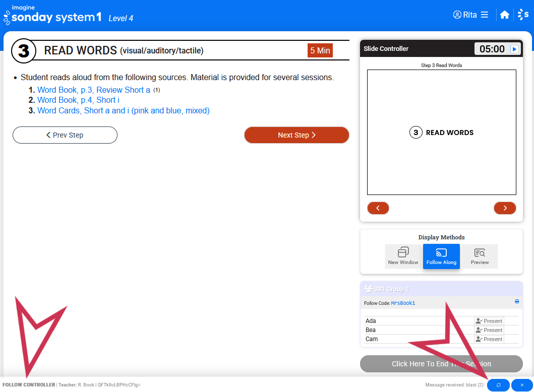Click the refresh button in bottom bar
The width and height of the screenshot is (534, 392).
[x=498, y=385]
